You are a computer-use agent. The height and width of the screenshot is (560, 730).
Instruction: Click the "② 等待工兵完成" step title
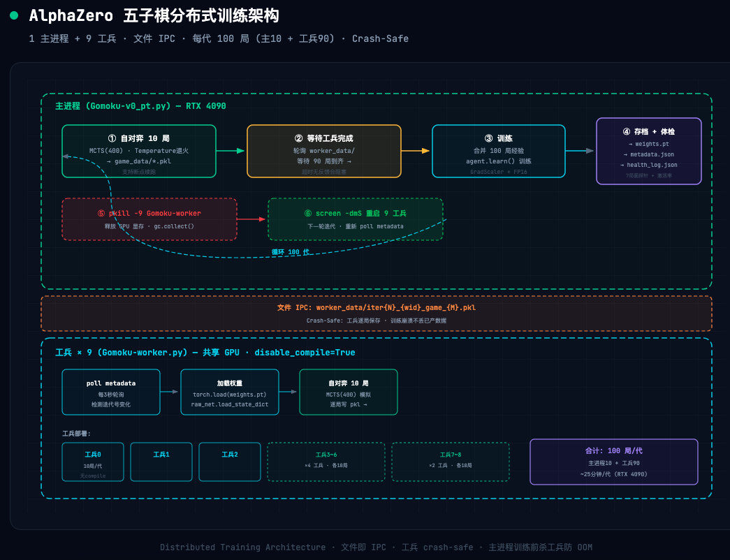323,138
